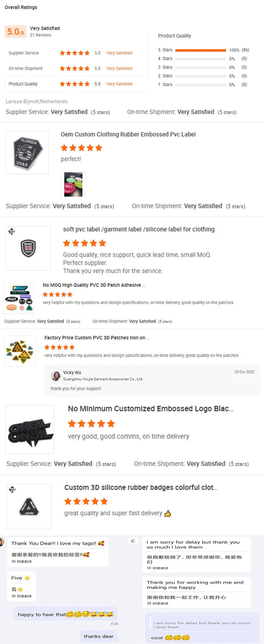Click translate icon under "sorry for delay" message
The width and height of the screenshot is (264, 644).
pyautogui.click(x=149, y=568)
